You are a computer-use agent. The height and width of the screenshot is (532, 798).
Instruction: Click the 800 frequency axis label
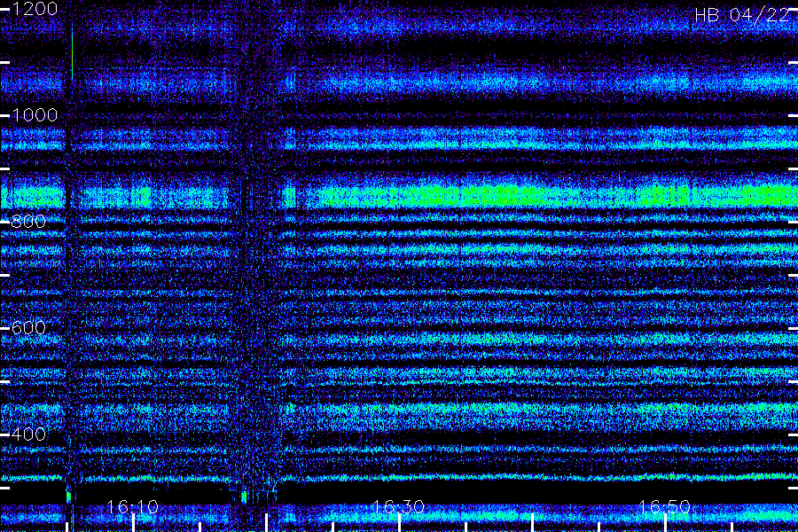click(28, 222)
